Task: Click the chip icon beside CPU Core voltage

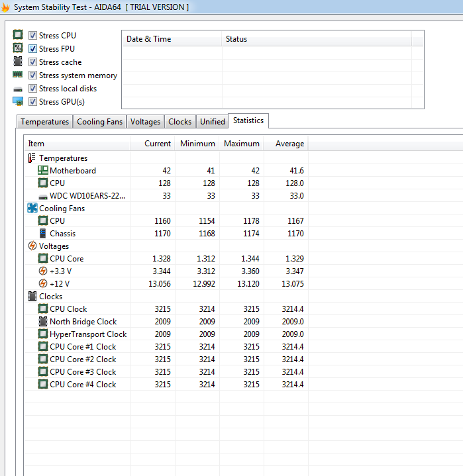Action: (x=43, y=258)
